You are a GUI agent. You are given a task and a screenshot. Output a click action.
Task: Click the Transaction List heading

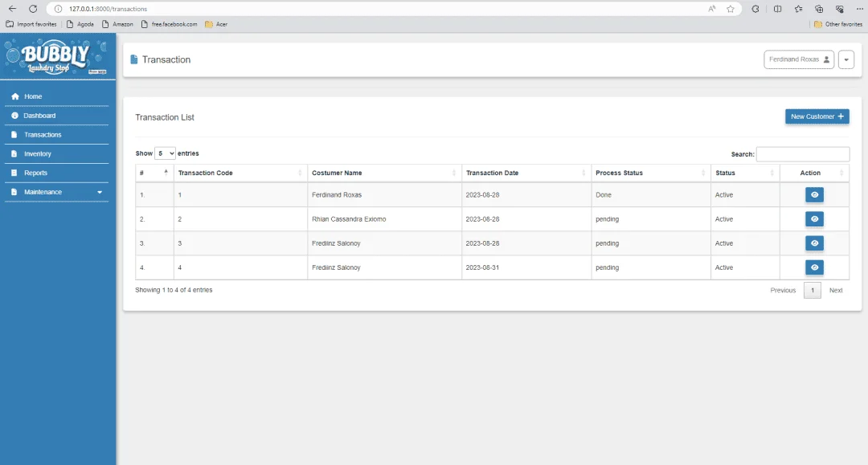coord(165,117)
